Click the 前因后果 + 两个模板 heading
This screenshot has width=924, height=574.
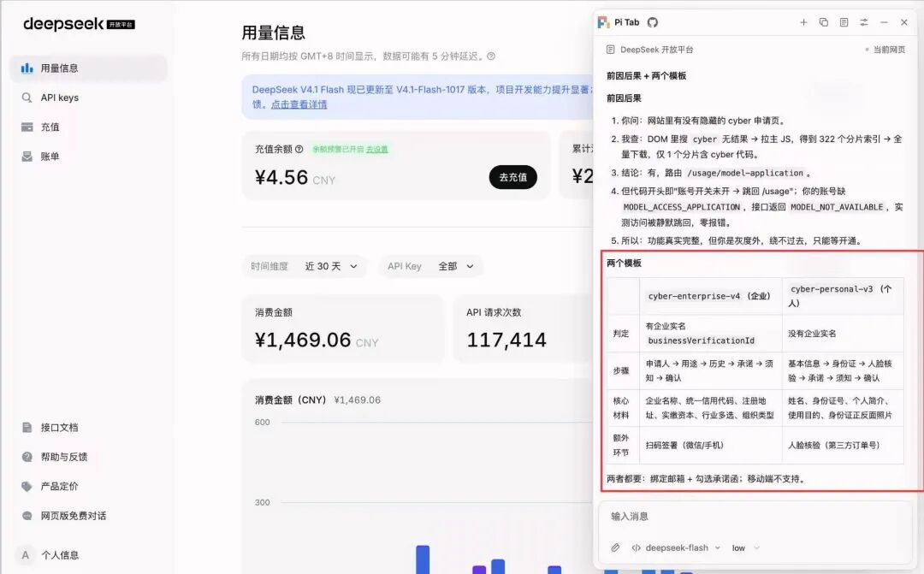[646, 75]
